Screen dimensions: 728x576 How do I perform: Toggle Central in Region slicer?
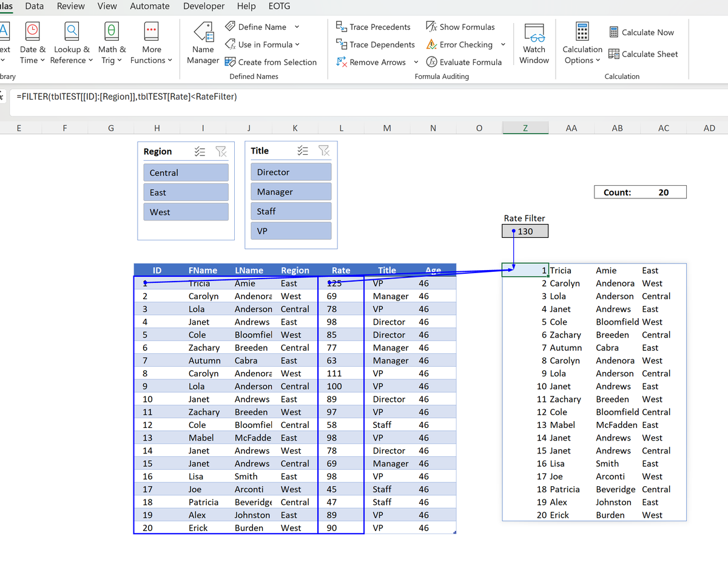coord(186,172)
